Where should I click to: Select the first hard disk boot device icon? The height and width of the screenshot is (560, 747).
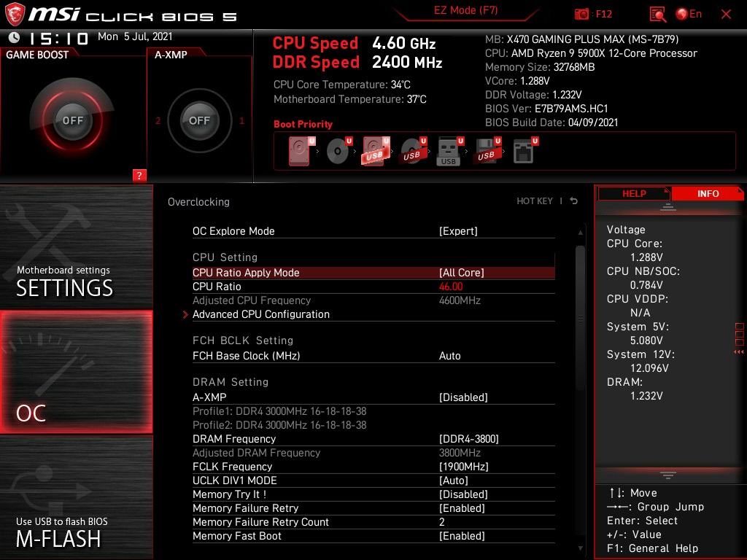(x=301, y=151)
